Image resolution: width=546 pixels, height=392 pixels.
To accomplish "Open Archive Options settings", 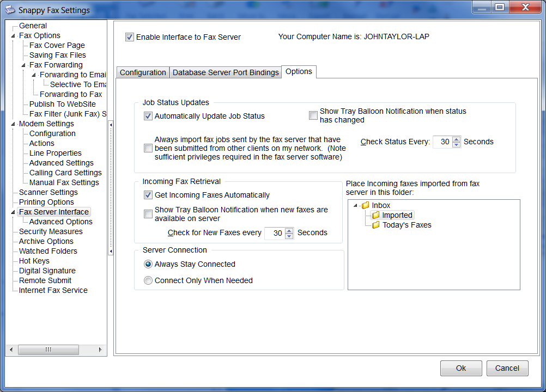I will 46,241.
